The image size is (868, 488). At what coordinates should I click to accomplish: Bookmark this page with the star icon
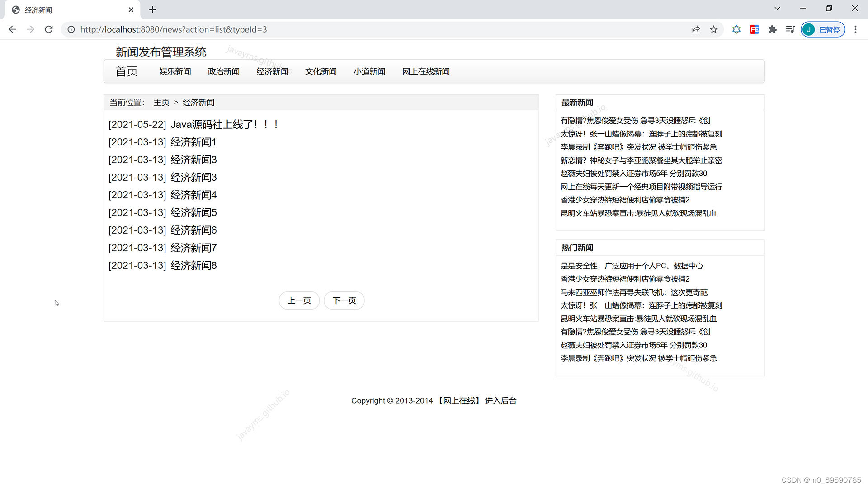(x=713, y=29)
